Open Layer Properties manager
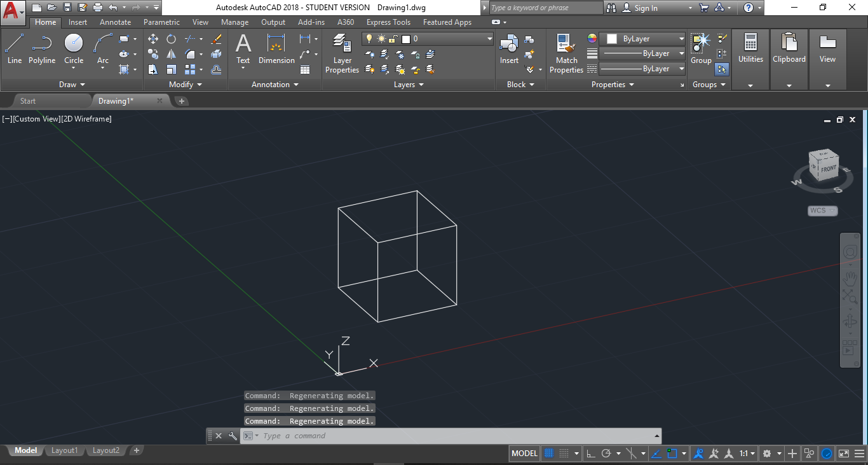This screenshot has width=868, height=465. point(342,53)
